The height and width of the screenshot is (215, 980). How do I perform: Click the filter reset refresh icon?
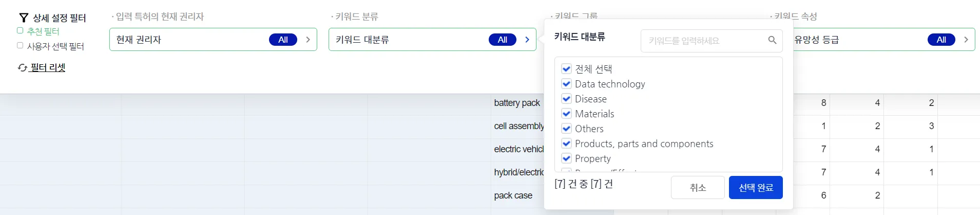tap(23, 68)
